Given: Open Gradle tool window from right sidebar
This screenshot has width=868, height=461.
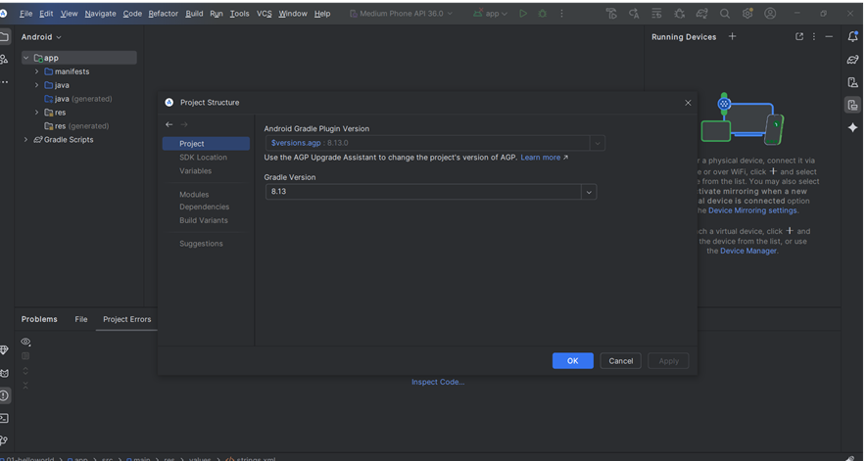Looking at the screenshot, I should (853, 60).
